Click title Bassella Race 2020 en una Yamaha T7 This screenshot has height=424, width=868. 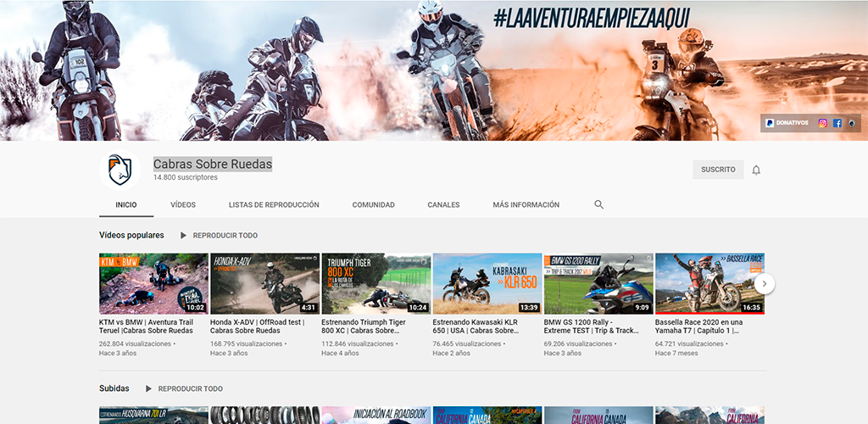coord(699,326)
